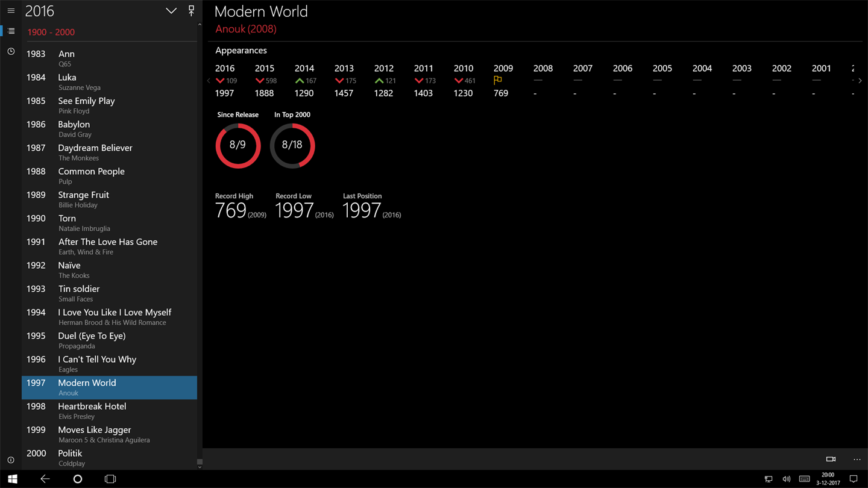This screenshot has width=868, height=488.
Task: Select the list view sidebar icon
Action: tap(11, 31)
